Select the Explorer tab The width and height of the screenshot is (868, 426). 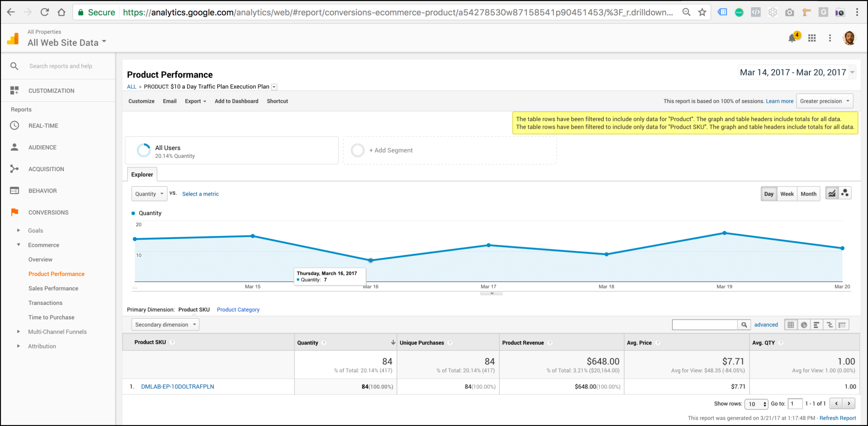click(x=142, y=174)
